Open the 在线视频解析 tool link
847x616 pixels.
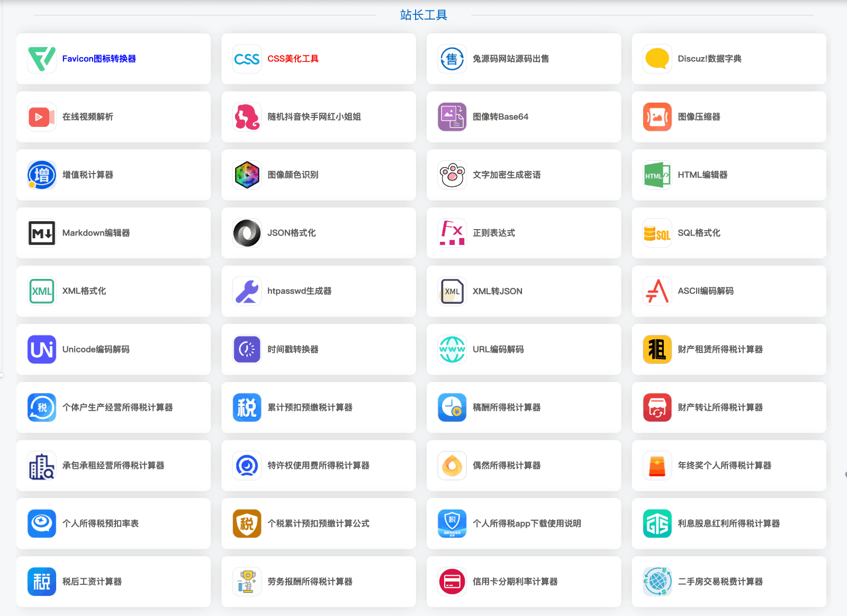(88, 117)
